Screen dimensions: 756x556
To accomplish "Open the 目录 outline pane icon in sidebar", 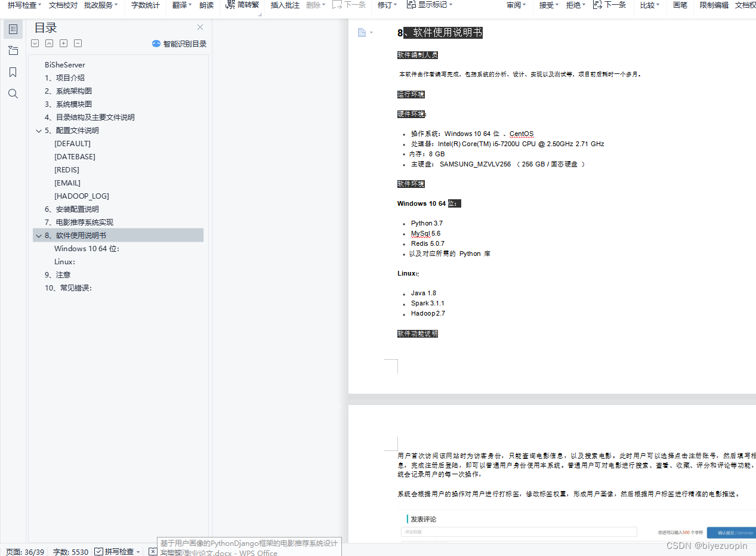I will [13, 29].
